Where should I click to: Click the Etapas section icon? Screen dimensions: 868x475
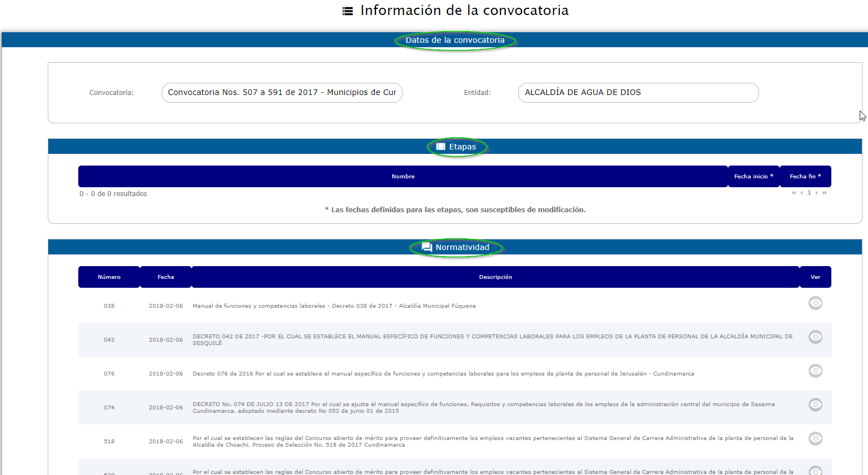coord(441,147)
